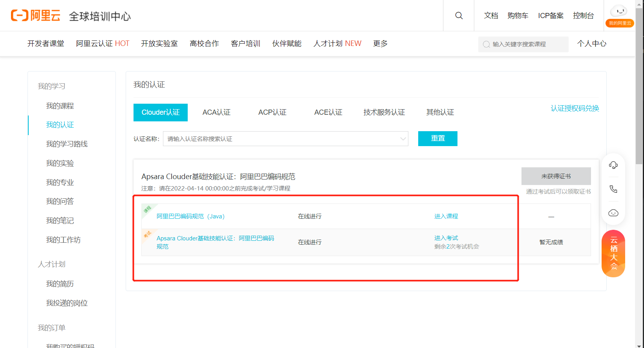The image size is (644, 348).
Task: Open 高校合作 menu item
Action: coord(204,44)
